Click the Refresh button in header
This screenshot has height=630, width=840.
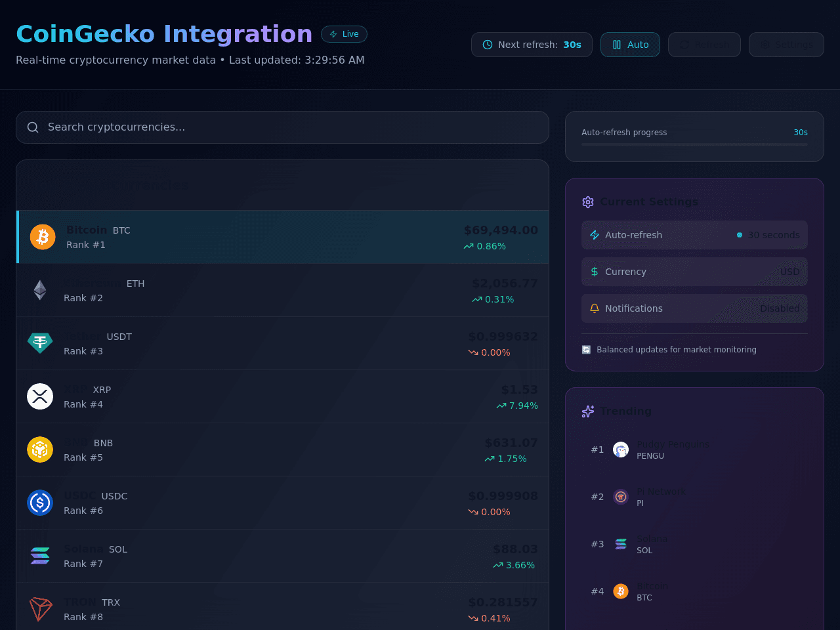704,45
